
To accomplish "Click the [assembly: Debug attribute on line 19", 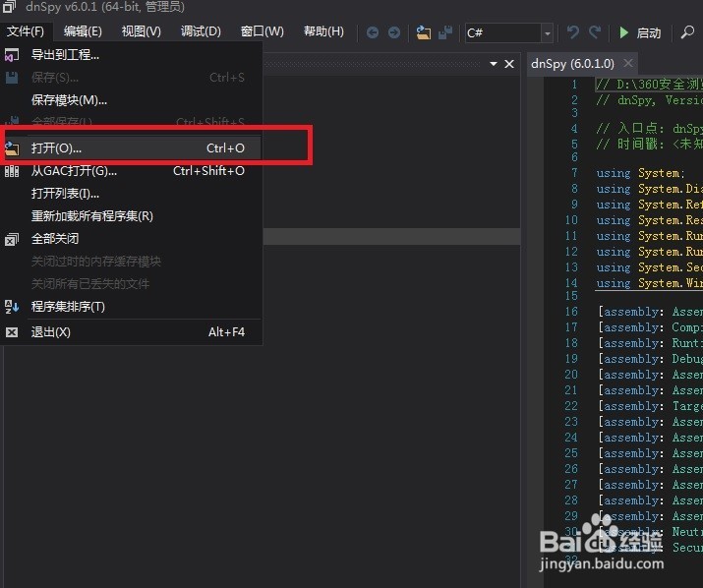I will coord(651,359).
